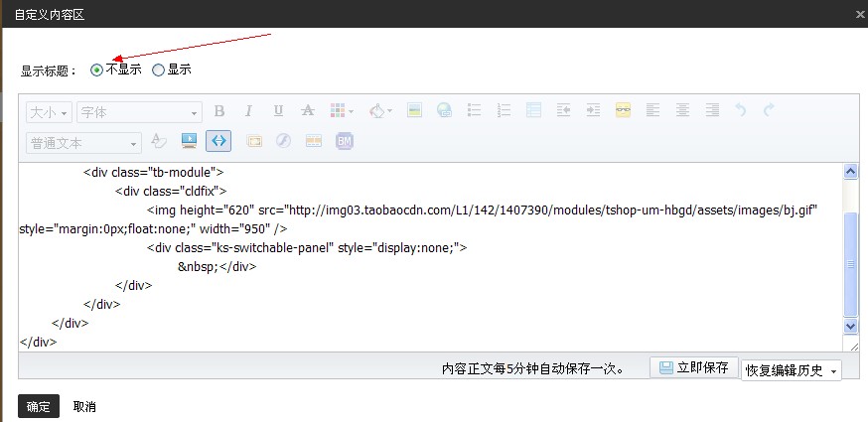Select the 显示 radio button
The width and height of the screenshot is (868, 422).
click(158, 70)
